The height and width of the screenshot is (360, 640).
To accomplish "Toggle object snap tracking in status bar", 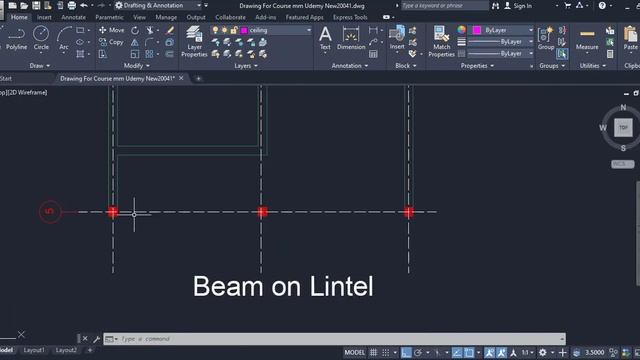I will click(x=457, y=352).
